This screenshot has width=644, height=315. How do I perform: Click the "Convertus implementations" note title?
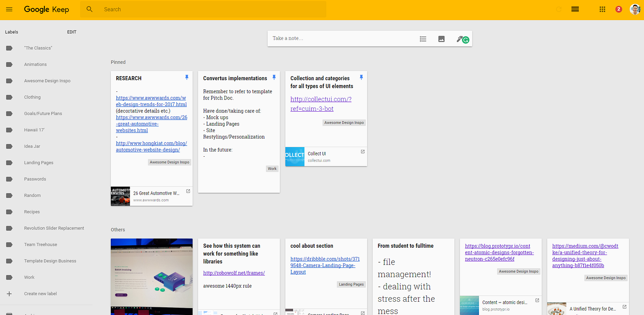pos(235,79)
